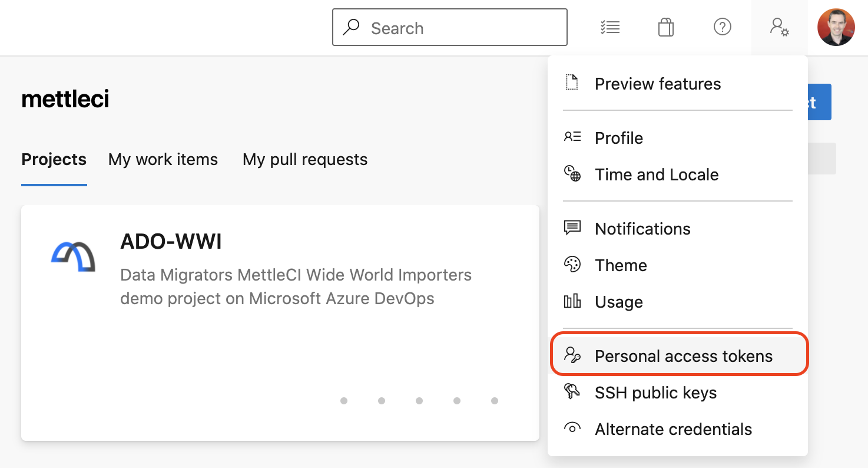Image resolution: width=868 pixels, height=468 pixels.
Task: Click the Help question mark icon
Action: (x=722, y=27)
